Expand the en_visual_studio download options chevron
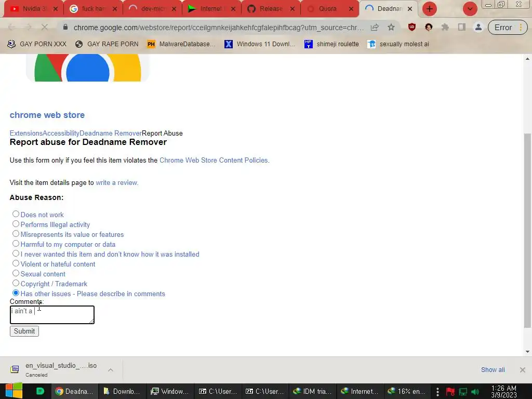The width and height of the screenshot is (532, 399). click(x=111, y=370)
